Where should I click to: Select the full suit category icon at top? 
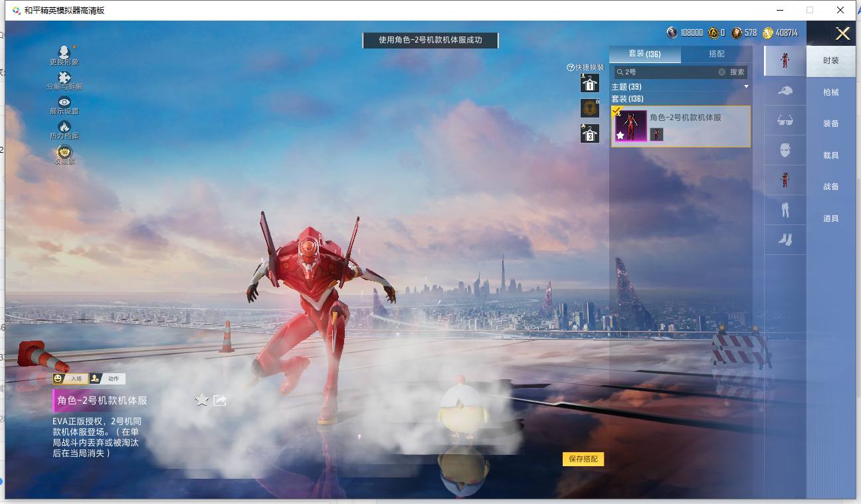tap(785, 60)
